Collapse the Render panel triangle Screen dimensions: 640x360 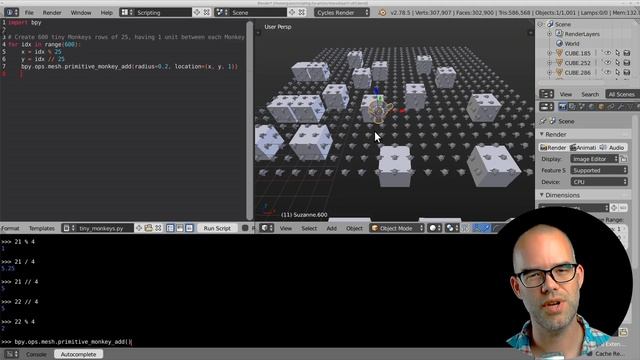pyautogui.click(x=542, y=134)
